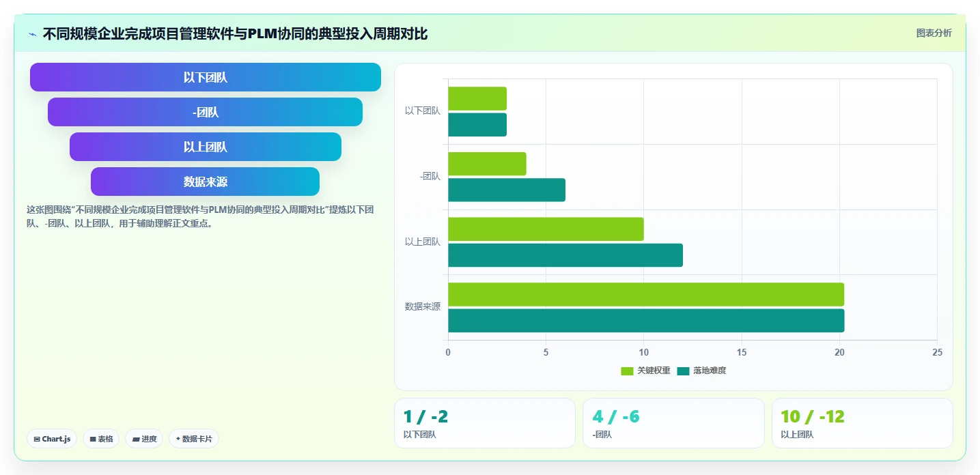Click the x-axis tick label 15
Image resolution: width=980 pixels, height=475 pixels.
pyautogui.click(x=742, y=352)
